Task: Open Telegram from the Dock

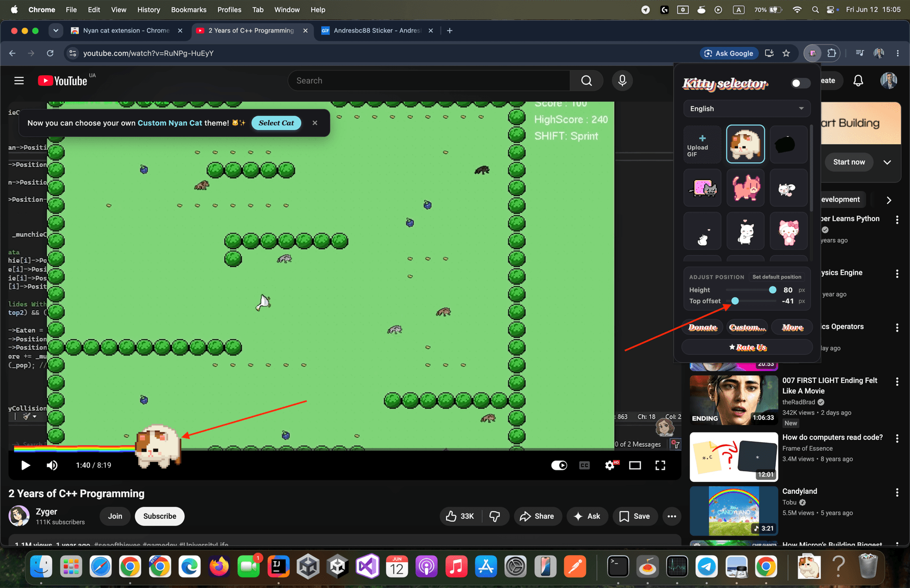Action: click(706, 566)
